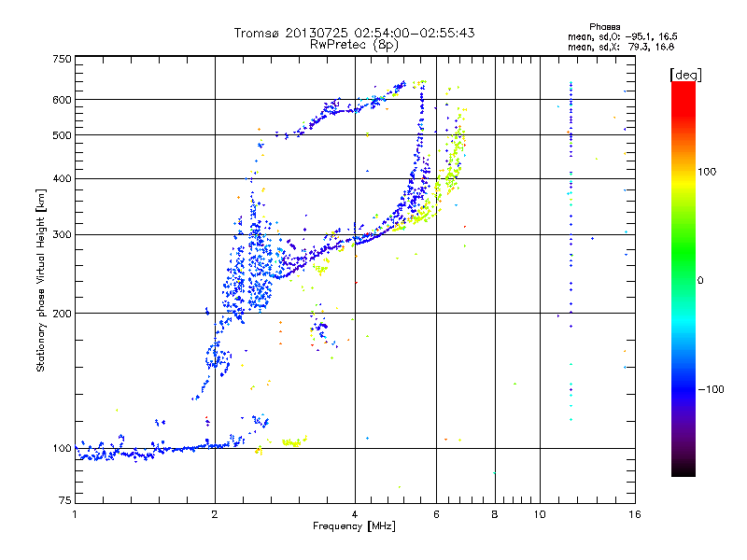This screenshot has width=747, height=560.
Task: Click the 'Phases' header text
Action: 604,27
